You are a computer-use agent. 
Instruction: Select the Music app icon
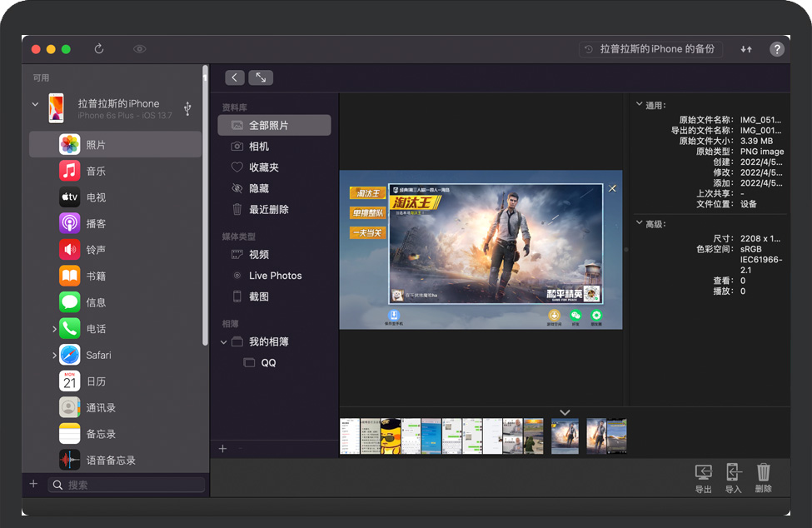pos(70,171)
